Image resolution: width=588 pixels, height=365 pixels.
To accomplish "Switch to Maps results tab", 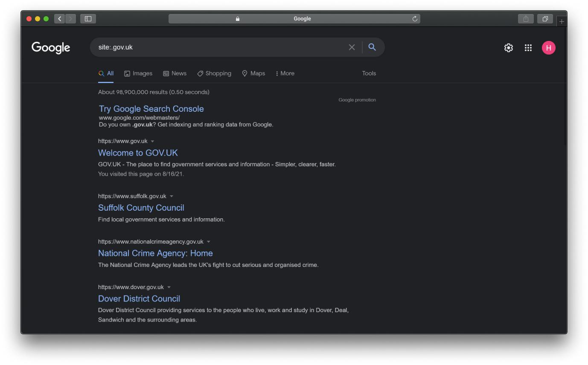I will tap(253, 73).
